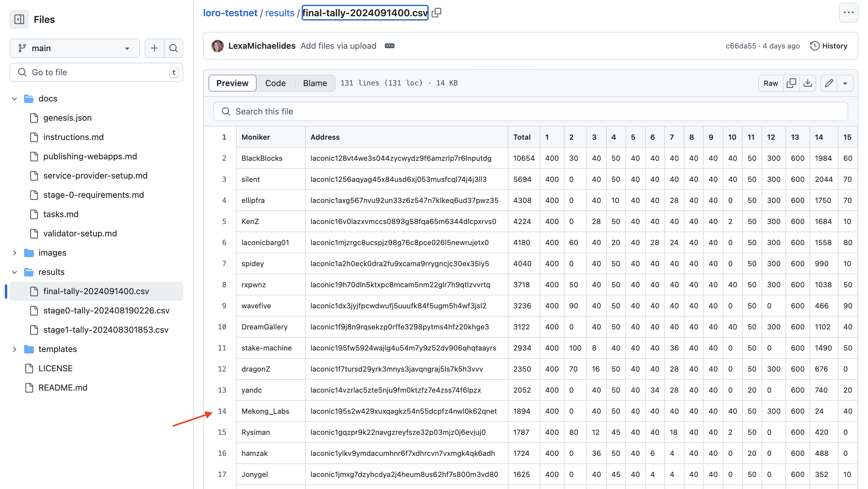The height and width of the screenshot is (489, 868).
Task: Open stage1-tally-202408301853.csv file
Action: pyautogui.click(x=106, y=330)
